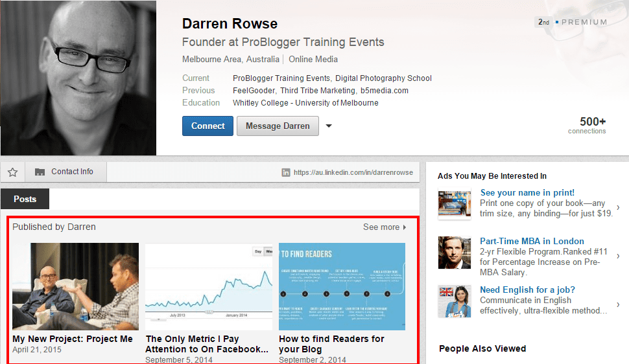Viewport: 629px width, 364px height.
Task: Click the star bookmark icon
Action: pos(13,172)
